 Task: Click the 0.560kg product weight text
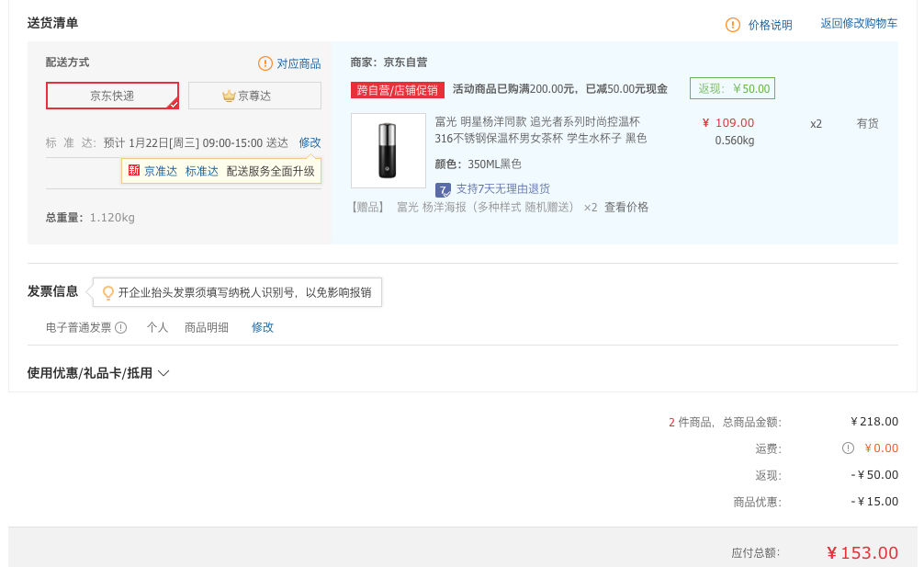(x=734, y=141)
